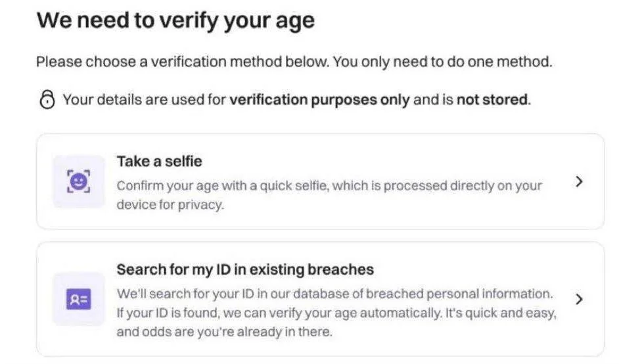This screenshot has height=364, width=619.
Task: Select the face-scan selfie icon
Action: 79,181
